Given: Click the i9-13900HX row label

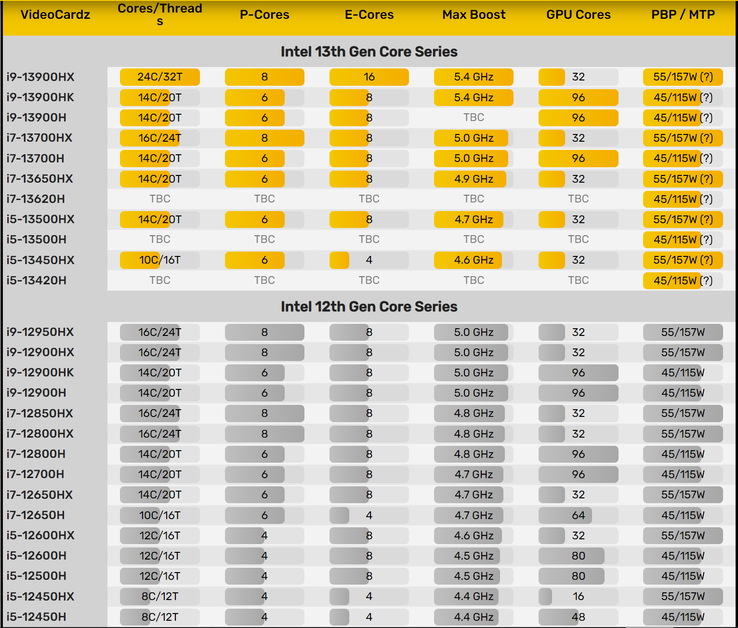Looking at the screenshot, I should (40, 77).
